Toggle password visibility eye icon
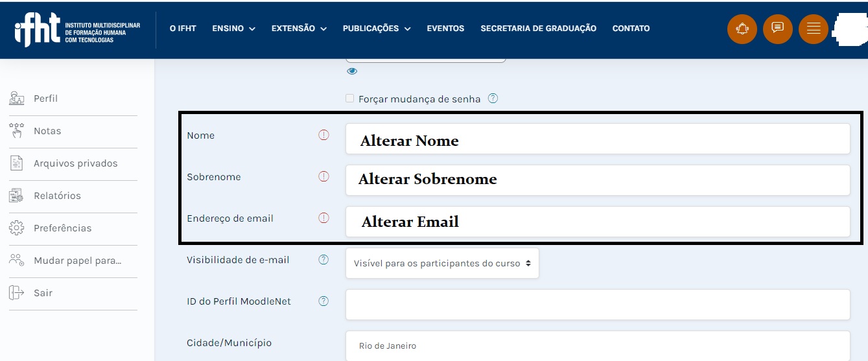This screenshot has height=361, width=868. tap(352, 71)
